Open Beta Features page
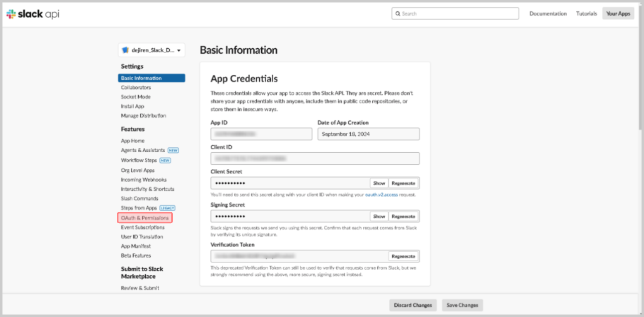 pos(136,256)
